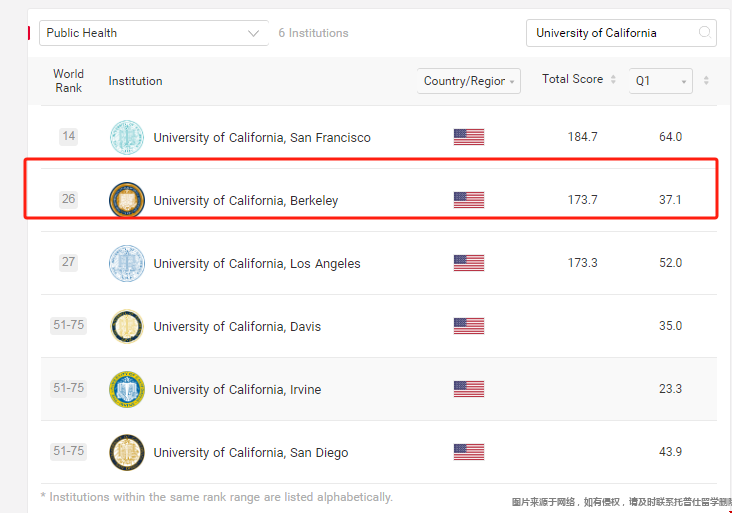Click Q1 value 64.0
This screenshot has width=732, height=513.
coord(670,137)
